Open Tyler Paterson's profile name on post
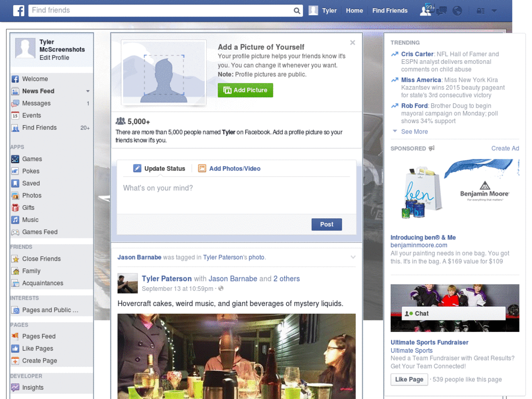Viewport: 532px width, 399px height. point(167,278)
